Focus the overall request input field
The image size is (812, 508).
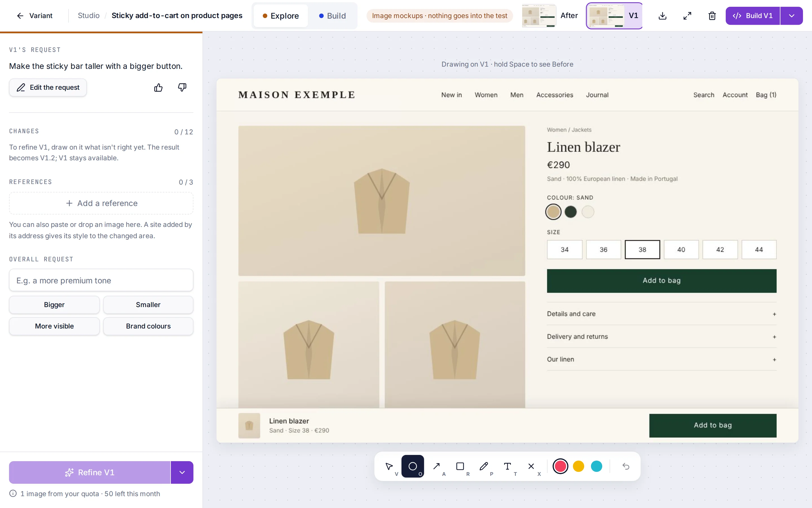pos(101,280)
